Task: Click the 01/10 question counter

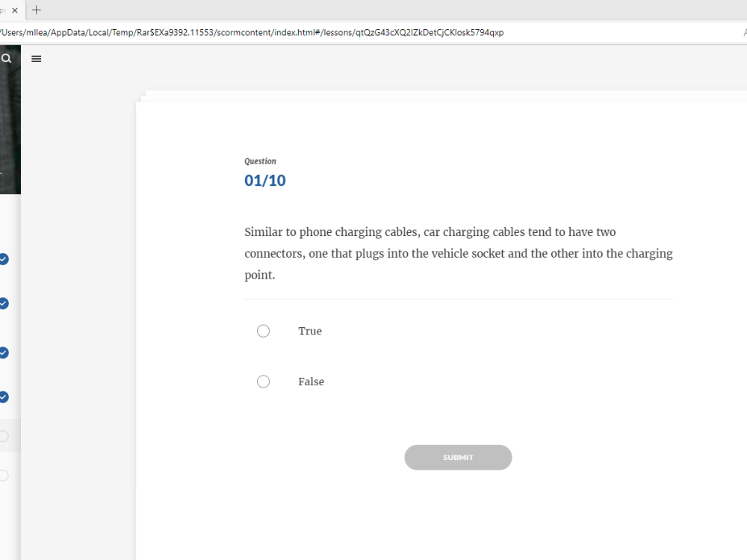Action: coord(265,181)
